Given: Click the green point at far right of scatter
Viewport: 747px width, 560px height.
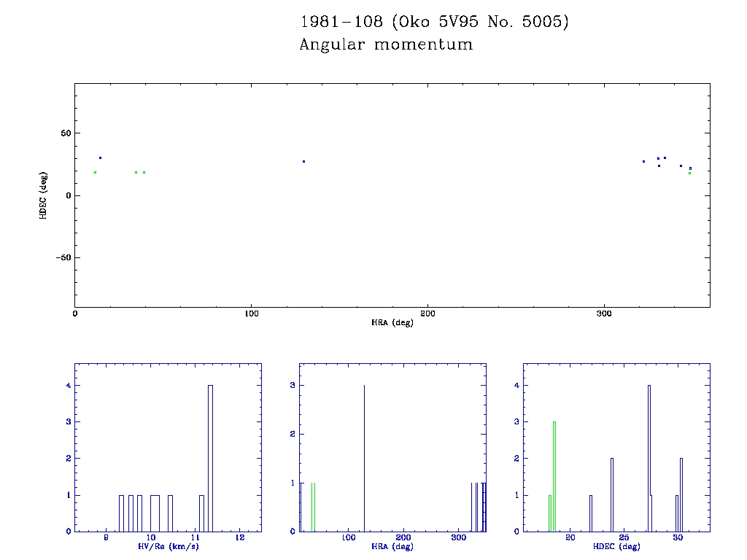Looking at the screenshot, I should (x=689, y=173).
